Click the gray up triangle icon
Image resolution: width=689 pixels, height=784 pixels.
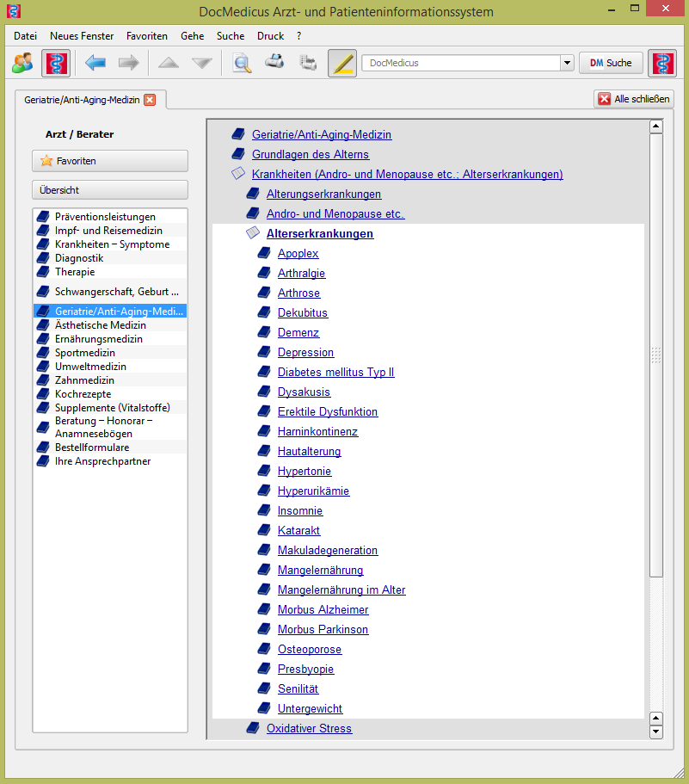point(169,63)
